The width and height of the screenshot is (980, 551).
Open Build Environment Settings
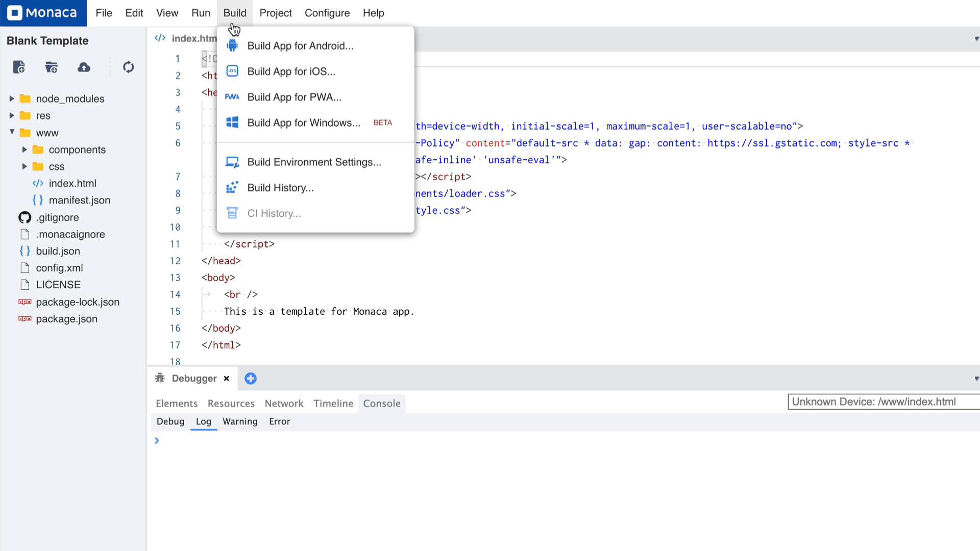pyautogui.click(x=315, y=162)
